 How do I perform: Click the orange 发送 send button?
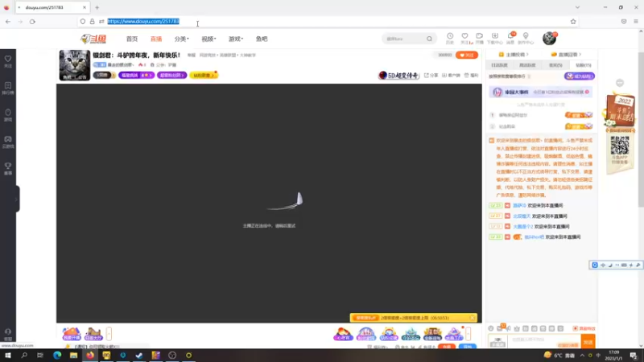tap(588, 341)
